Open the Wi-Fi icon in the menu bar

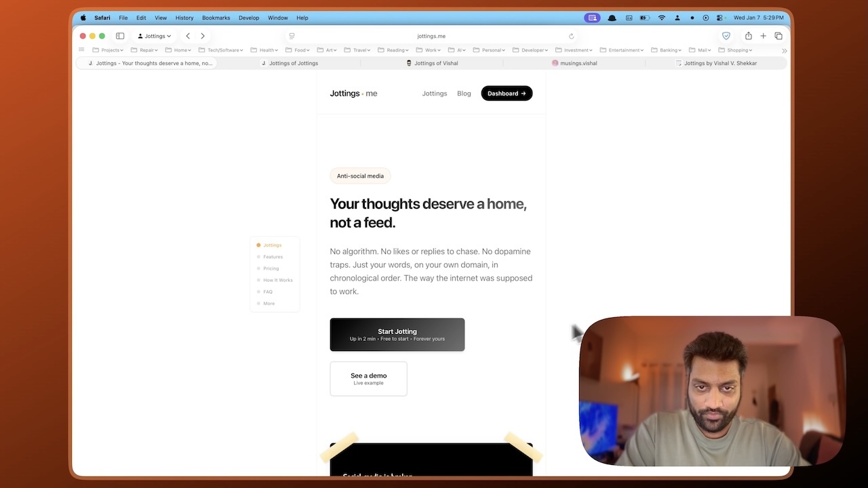pos(661,18)
